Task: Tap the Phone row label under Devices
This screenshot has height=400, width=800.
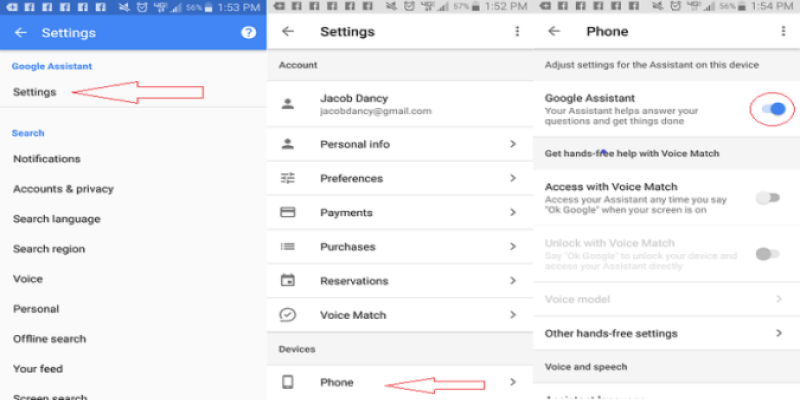Action: pos(336,383)
